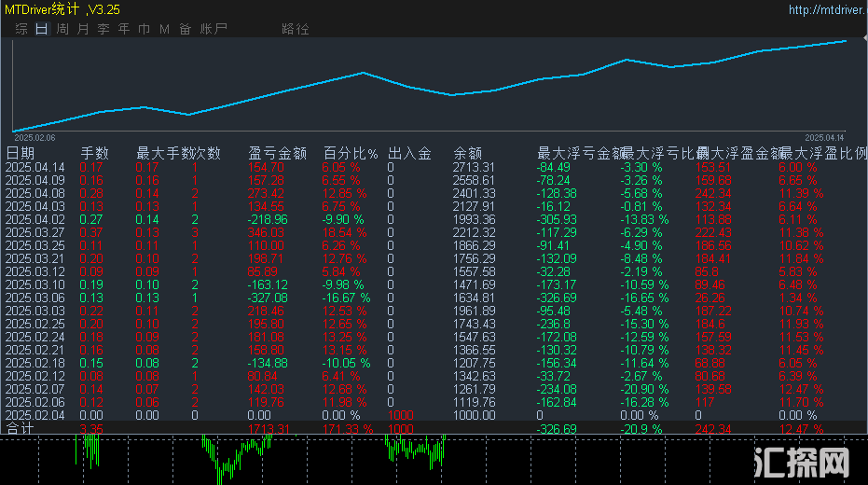Switch to the 综 summary tab
868x485 pixels.
tap(21, 29)
